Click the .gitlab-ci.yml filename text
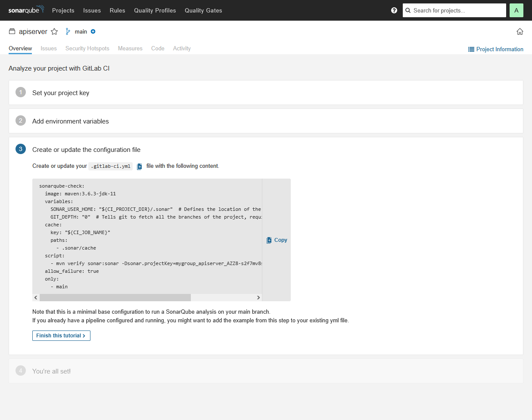 click(x=111, y=166)
